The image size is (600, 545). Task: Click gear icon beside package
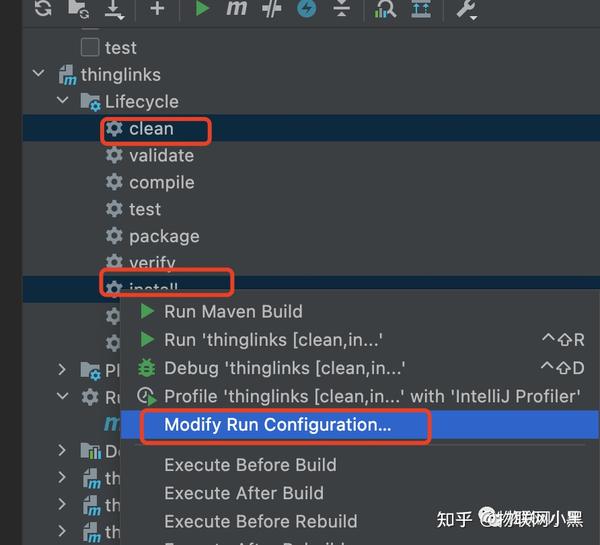[114, 236]
